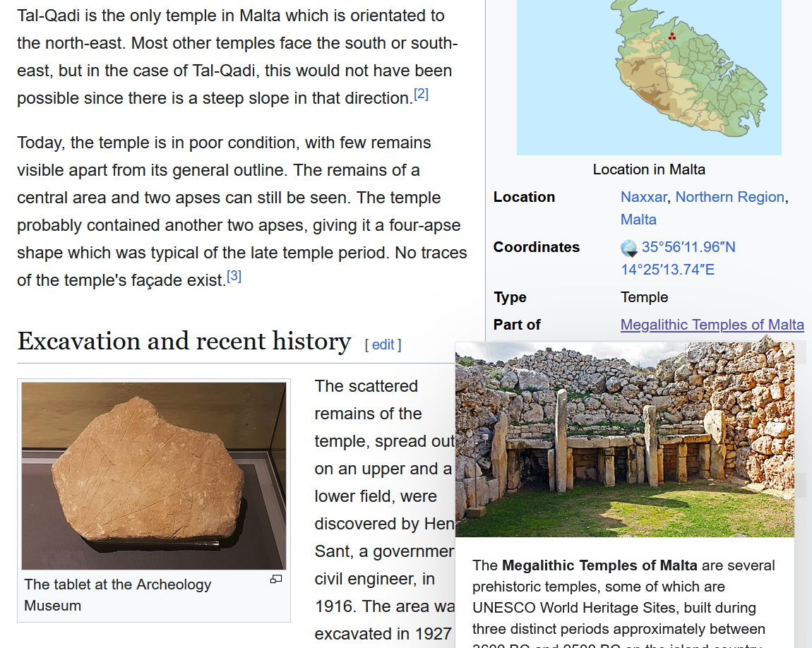Open the temple photo in hover preview
This screenshot has width=812, height=648.
tap(625, 440)
